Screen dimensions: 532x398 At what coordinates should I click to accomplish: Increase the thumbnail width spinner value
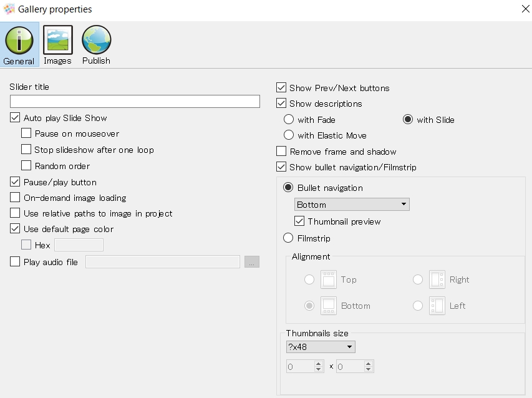[318, 364]
